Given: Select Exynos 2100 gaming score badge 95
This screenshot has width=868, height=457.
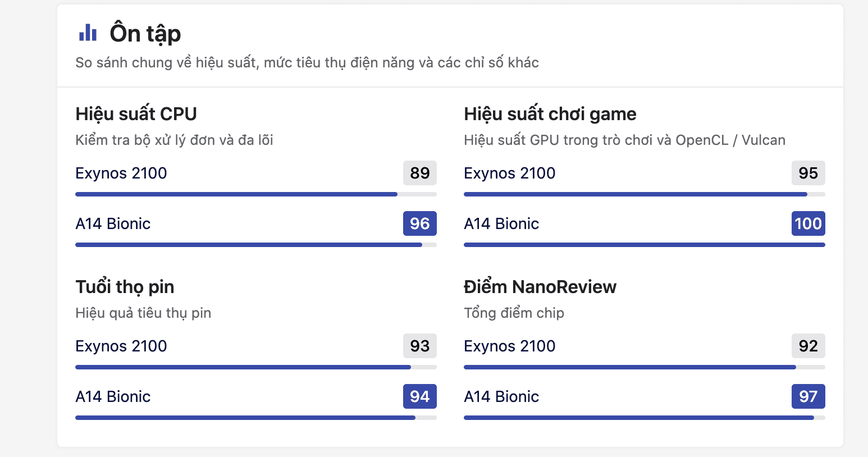Looking at the screenshot, I should 808,173.
